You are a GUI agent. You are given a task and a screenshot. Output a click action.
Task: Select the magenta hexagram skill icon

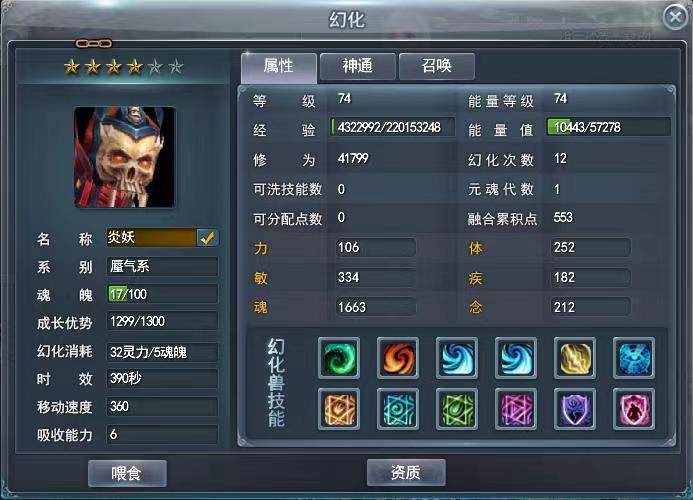516,409
